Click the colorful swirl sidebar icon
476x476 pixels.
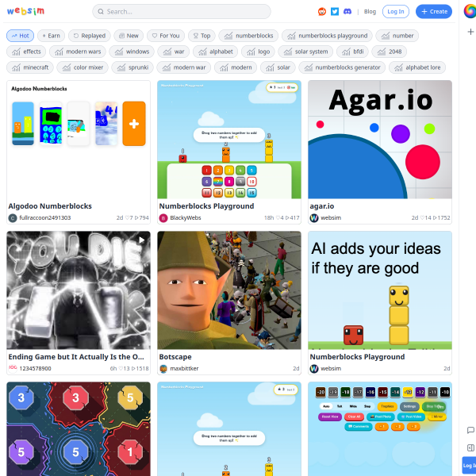point(470,11)
